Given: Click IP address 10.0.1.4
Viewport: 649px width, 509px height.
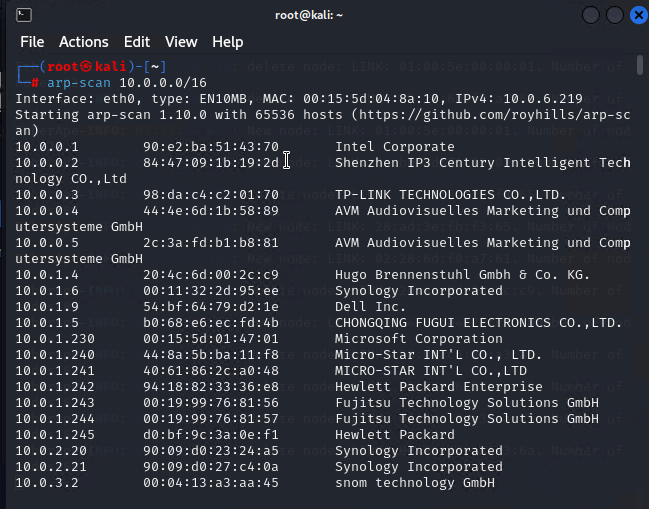Looking at the screenshot, I should click(x=47, y=275).
